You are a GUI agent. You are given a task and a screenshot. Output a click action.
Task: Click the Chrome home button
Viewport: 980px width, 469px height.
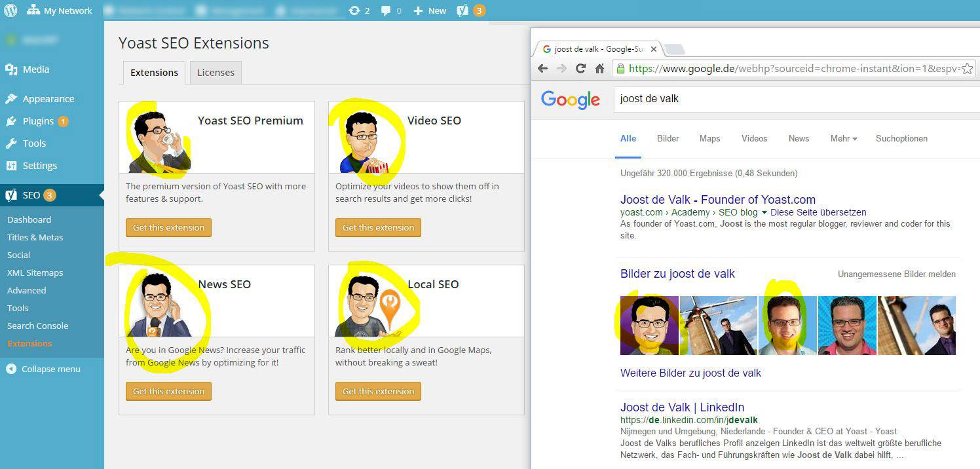(599, 68)
